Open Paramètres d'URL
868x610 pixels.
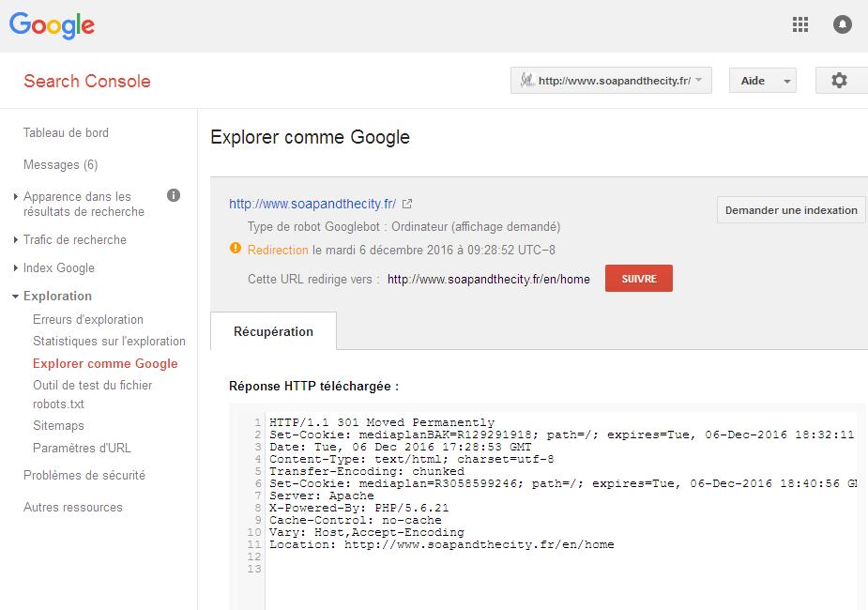(x=82, y=448)
